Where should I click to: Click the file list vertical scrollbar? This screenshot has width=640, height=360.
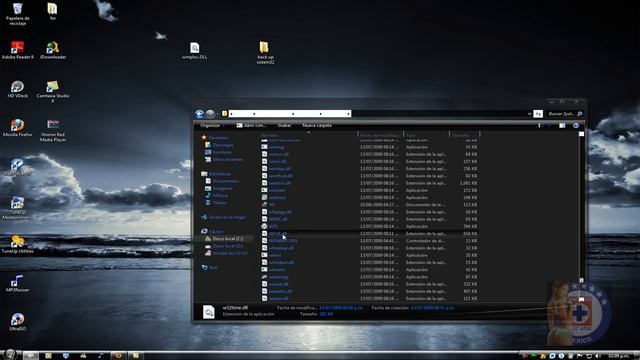pyautogui.click(x=581, y=216)
